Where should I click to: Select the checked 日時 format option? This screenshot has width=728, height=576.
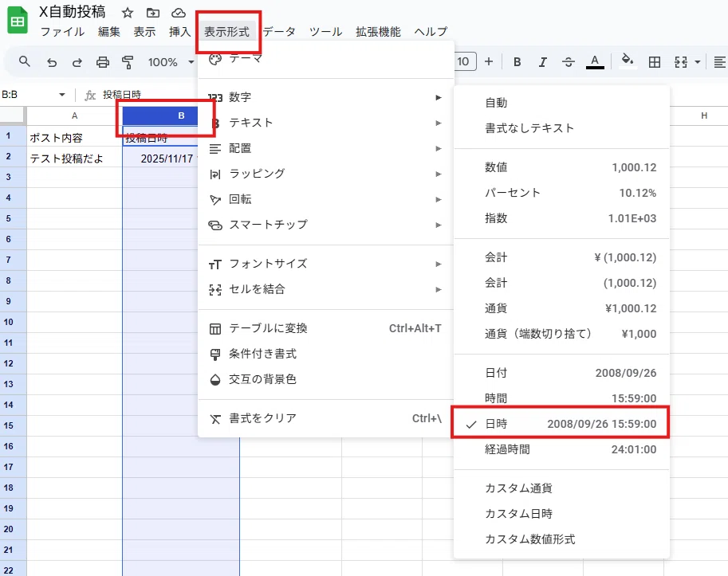point(561,423)
